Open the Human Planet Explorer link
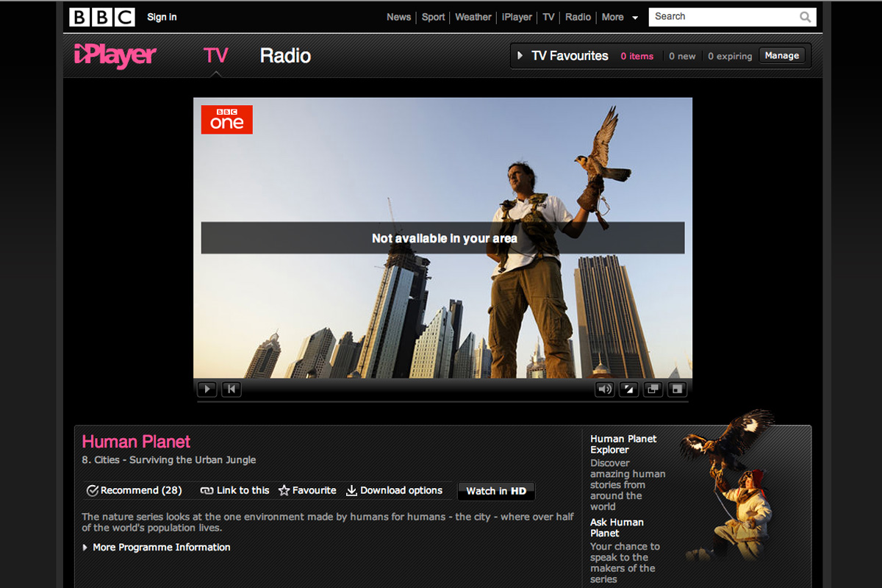The image size is (882, 588). [623, 444]
